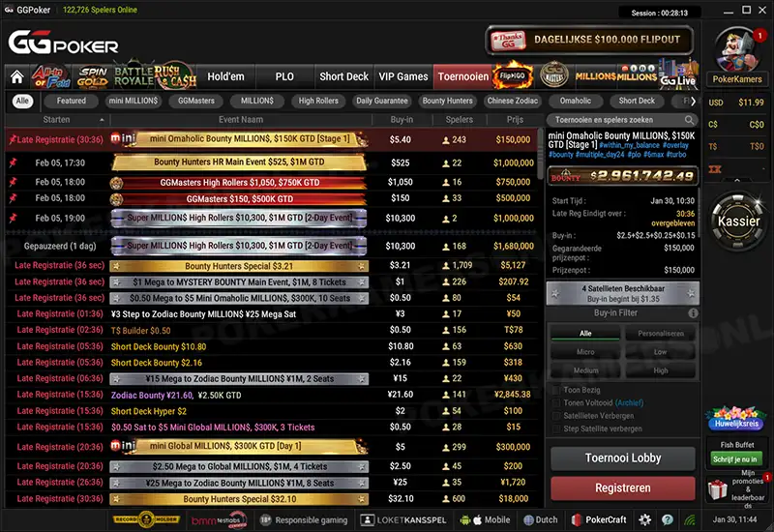Click the pin icon of the Bounty Hunters HR Main Event row

coord(13,163)
